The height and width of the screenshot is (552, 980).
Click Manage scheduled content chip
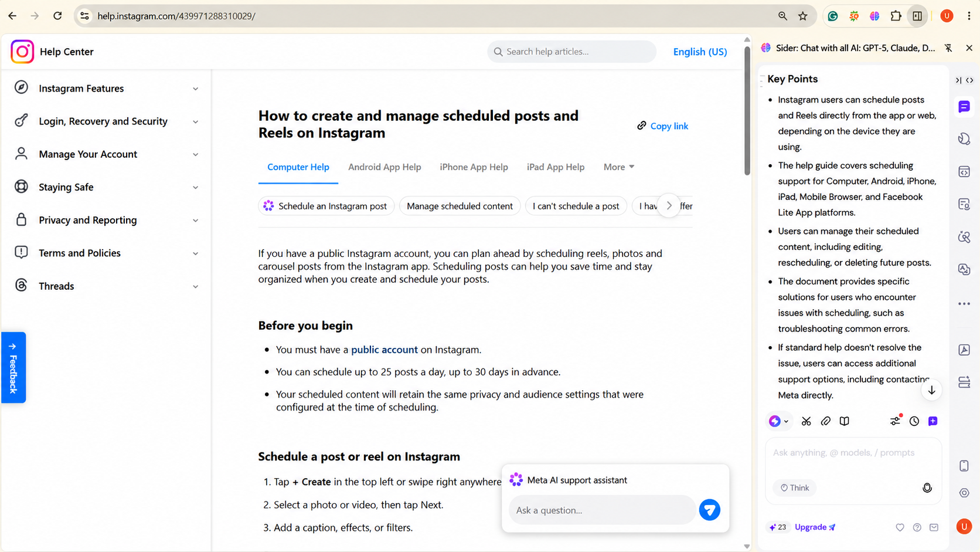(x=460, y=206)
